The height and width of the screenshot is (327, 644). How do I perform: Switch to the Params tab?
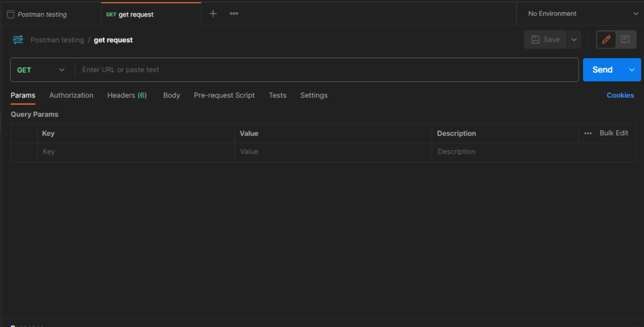click(x=23, y=95)
